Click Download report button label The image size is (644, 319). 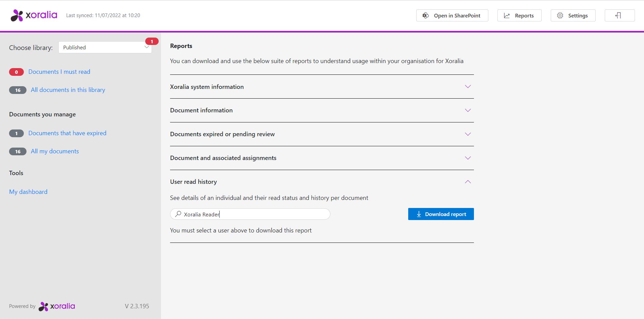(x=445, y=214)
